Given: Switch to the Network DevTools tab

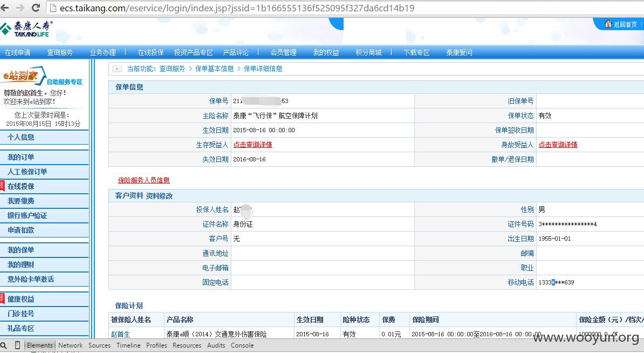Looking at the screenshot, I should click(70, 345).
